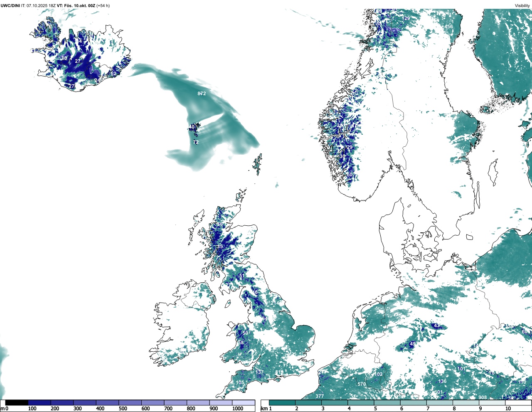
Task: Click the 'km' unit label of legend
Action: [x=264, y=409]
